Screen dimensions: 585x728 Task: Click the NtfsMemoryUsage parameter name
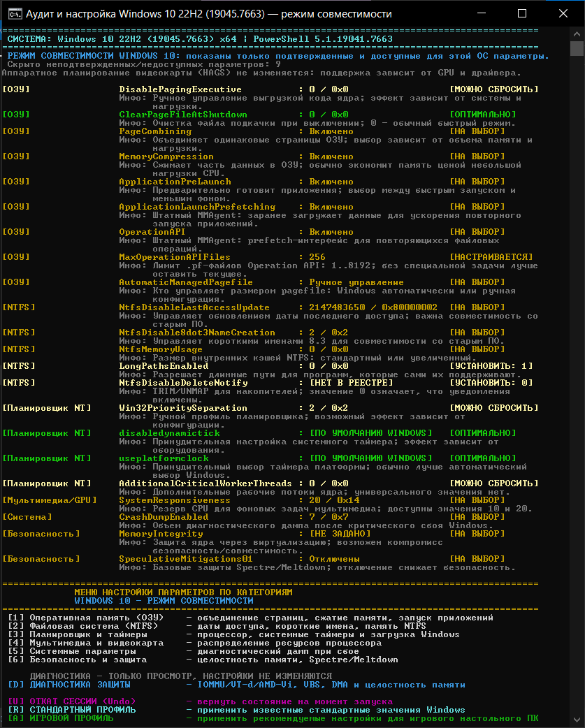coord(161,349)
